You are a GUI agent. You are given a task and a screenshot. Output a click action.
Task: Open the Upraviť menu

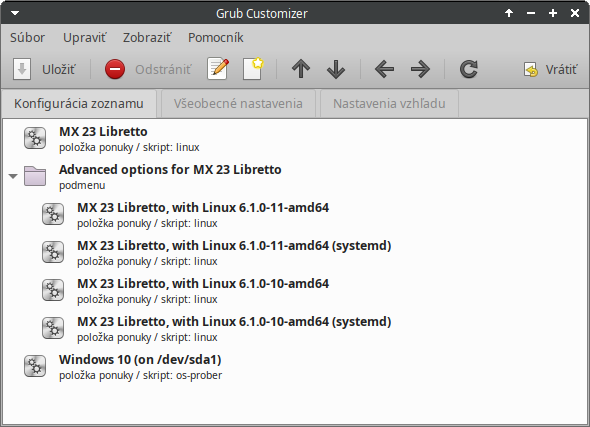(x=84, y=38)
